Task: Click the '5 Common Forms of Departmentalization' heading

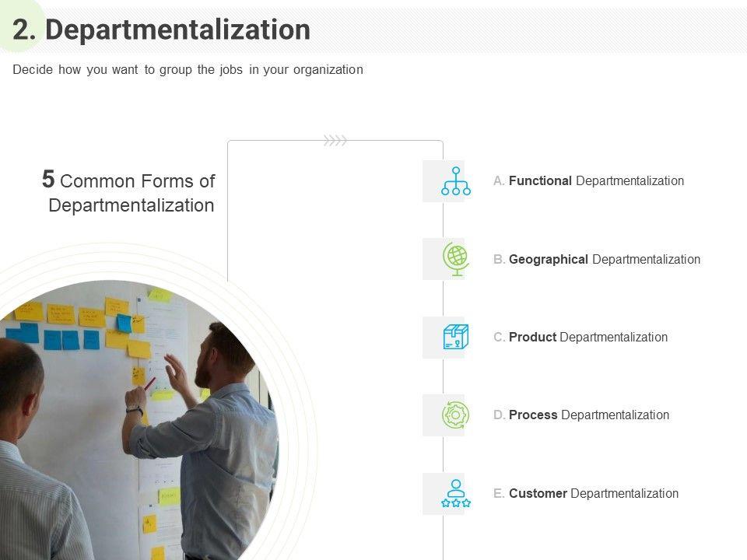Action: [x=129, y=194]
